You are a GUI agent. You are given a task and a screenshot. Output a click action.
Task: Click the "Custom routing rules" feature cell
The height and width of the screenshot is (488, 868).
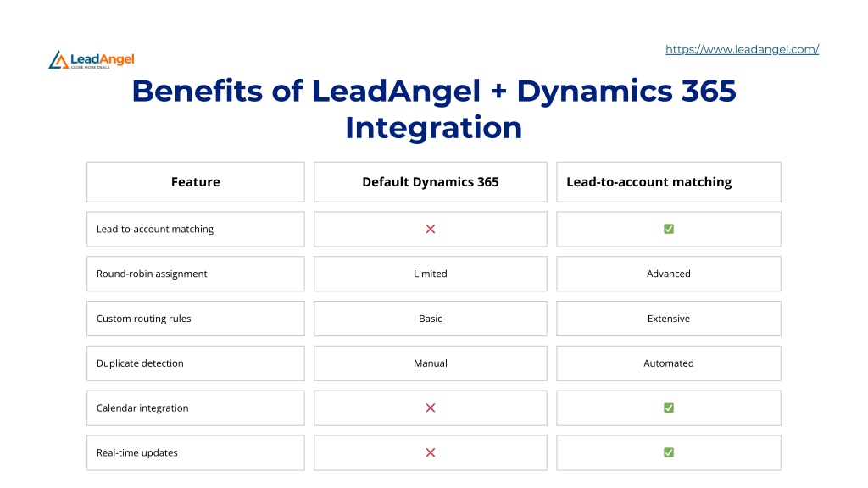click(196, 319)
